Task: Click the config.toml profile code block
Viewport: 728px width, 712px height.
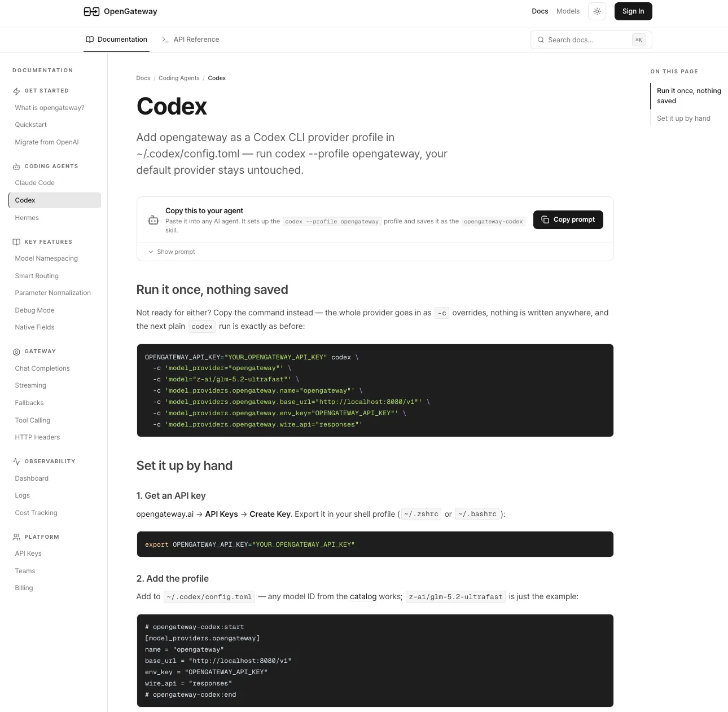Action: 375,661
